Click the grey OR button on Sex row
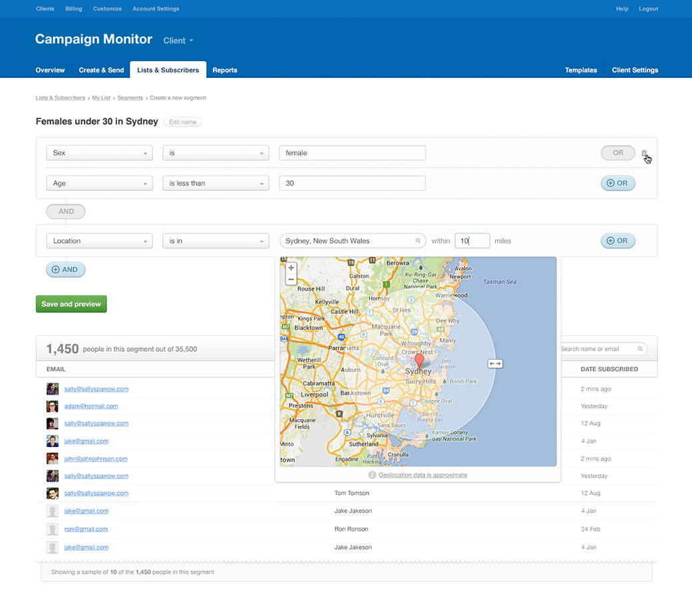This screenshot has height=616, width=692. [618, 153]
